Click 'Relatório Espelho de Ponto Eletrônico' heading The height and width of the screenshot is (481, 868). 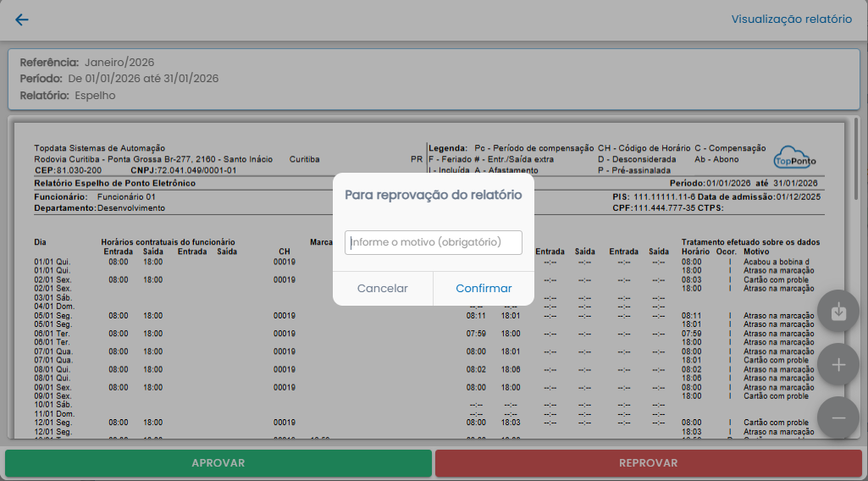pyautogui.click(x=114, y=183)
